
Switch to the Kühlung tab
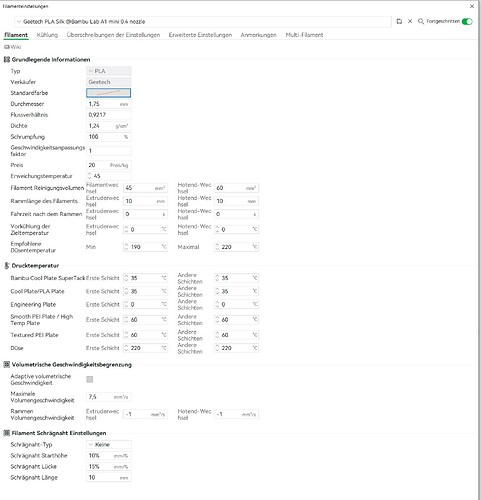[x=47, y=35]
